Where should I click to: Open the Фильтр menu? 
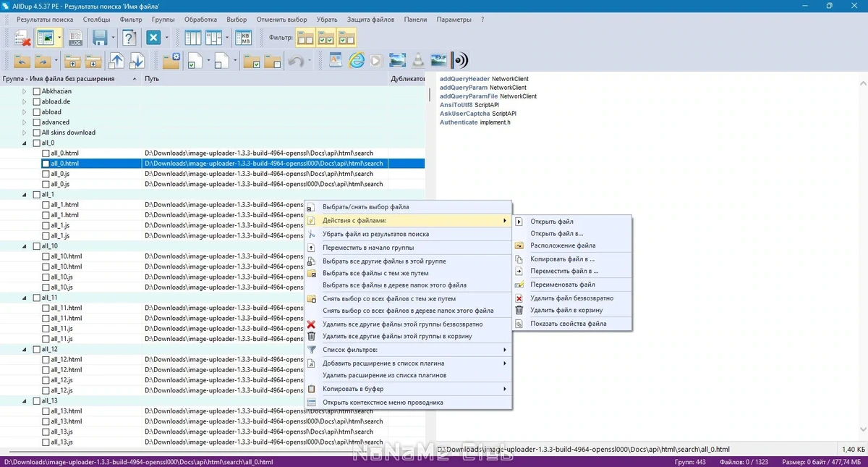tap(131, 20)
